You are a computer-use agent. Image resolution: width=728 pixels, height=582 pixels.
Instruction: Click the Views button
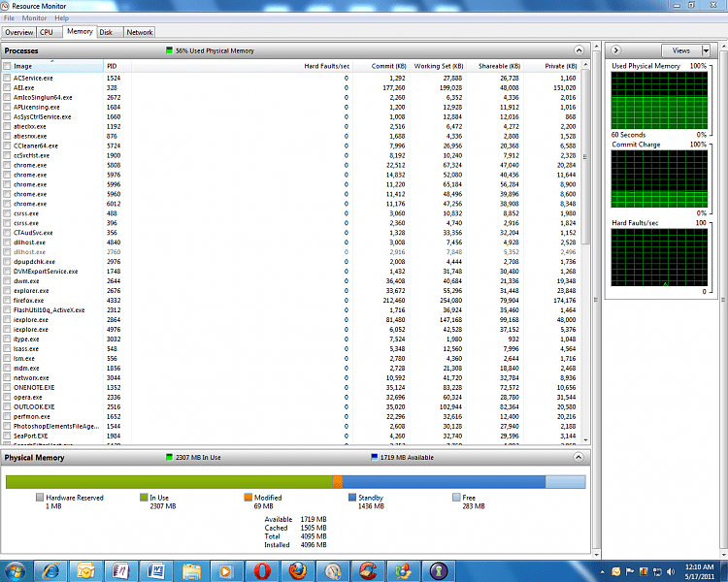point(681,50)
